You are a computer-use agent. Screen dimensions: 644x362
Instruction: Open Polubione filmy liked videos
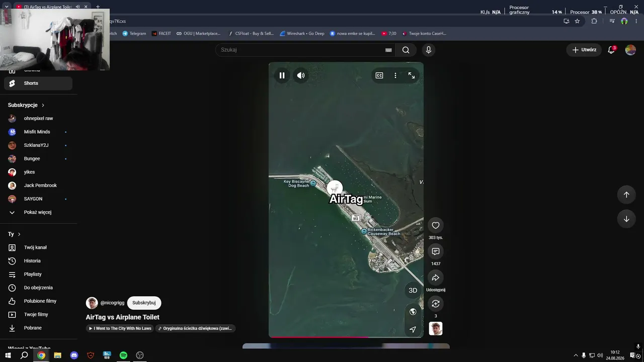pos(38,301)
